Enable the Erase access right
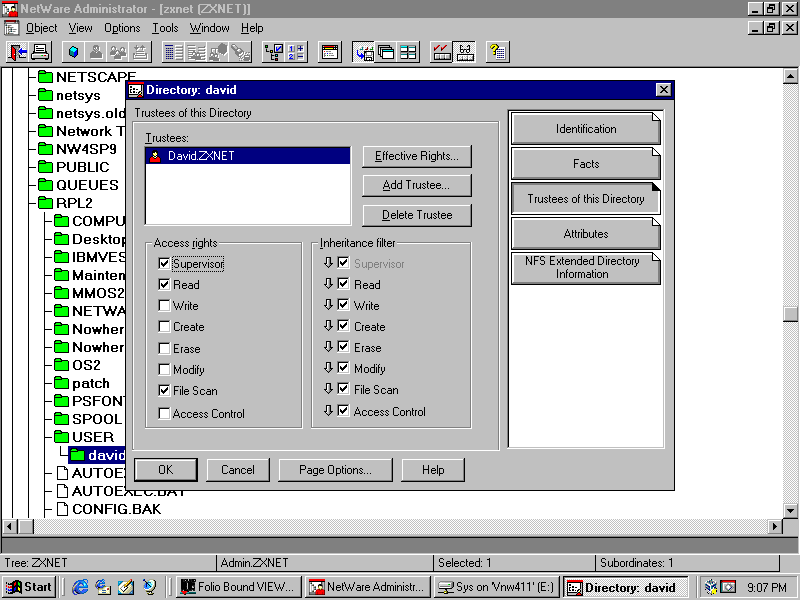800x600 pixels. [x=164, y=348]
